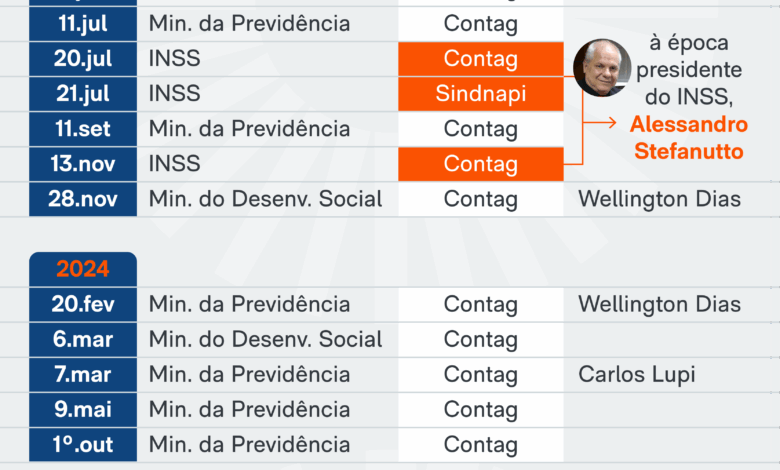Click the Contag cell in 9.mai row
780x470 pixels.
point(481,409)
